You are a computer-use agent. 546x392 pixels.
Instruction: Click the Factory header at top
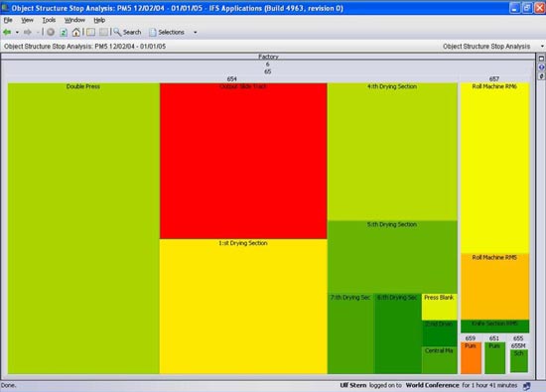(268, 57)
